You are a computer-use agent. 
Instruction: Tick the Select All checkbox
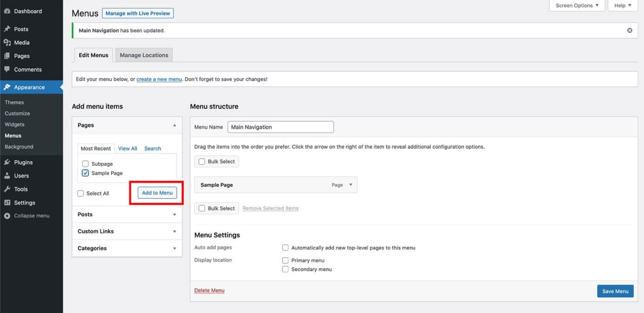[x=80, y=193]
